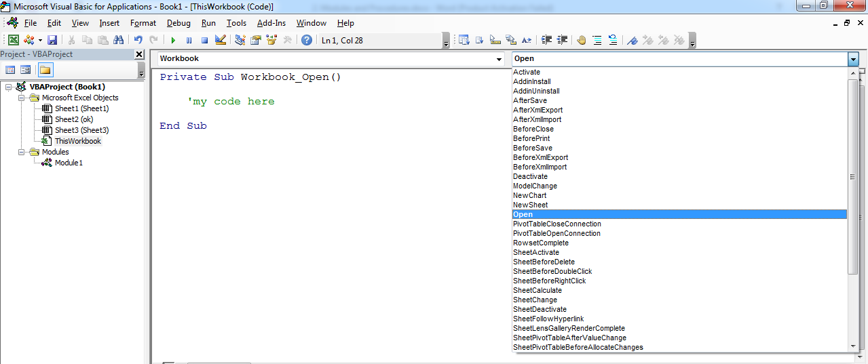The image size is (868, 364).
Task: Select Sheet1 (Sheet1) in the project tree
Action: click(81, 108)
